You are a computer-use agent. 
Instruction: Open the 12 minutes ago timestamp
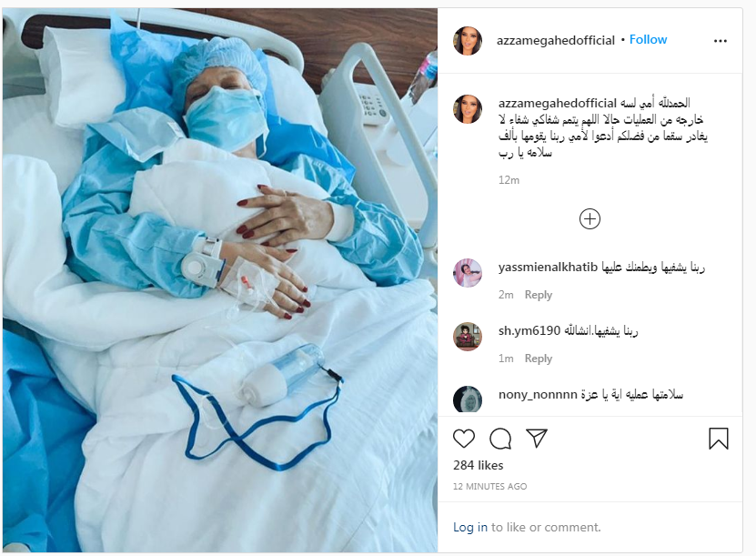[489, 487]
